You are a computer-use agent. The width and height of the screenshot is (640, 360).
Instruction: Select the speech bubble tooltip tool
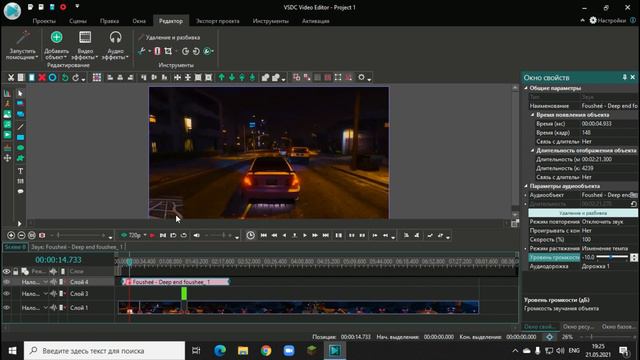tap(20, 191)
